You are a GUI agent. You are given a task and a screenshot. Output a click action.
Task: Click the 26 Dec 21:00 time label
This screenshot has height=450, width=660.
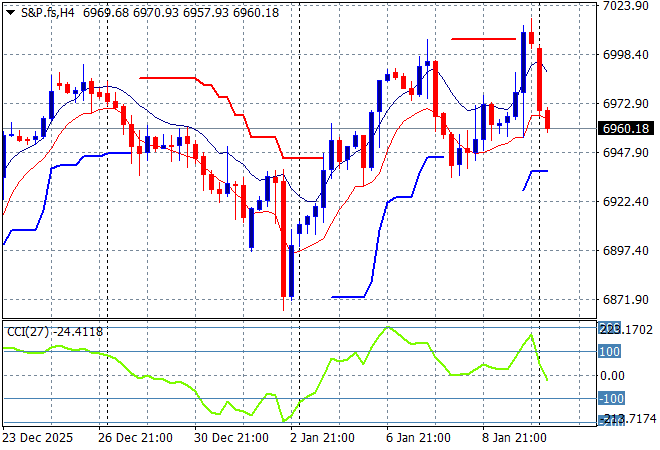point(135,438)
